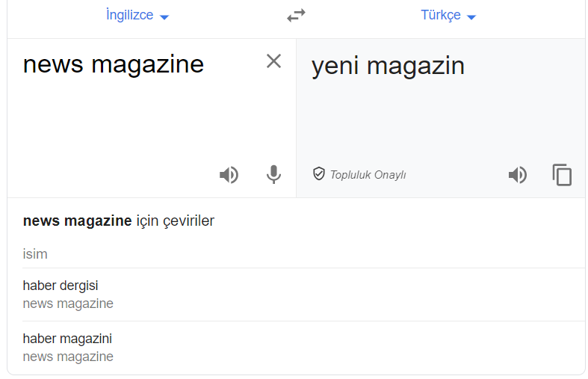Click the 'news magazine için çeviriler' heading
Image resolution: width=588 pixels, height=379 pixels.
(119, 221)
